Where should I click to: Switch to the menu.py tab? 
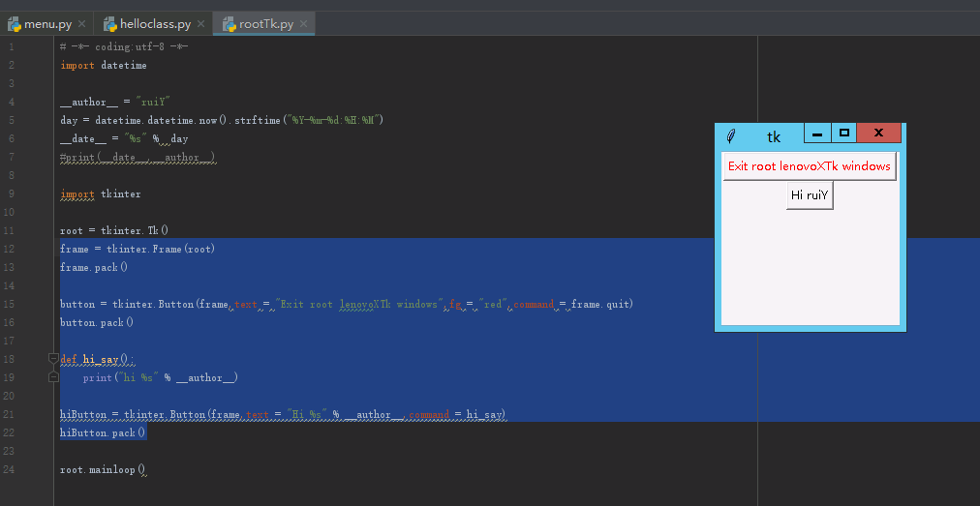pos(47,24)
